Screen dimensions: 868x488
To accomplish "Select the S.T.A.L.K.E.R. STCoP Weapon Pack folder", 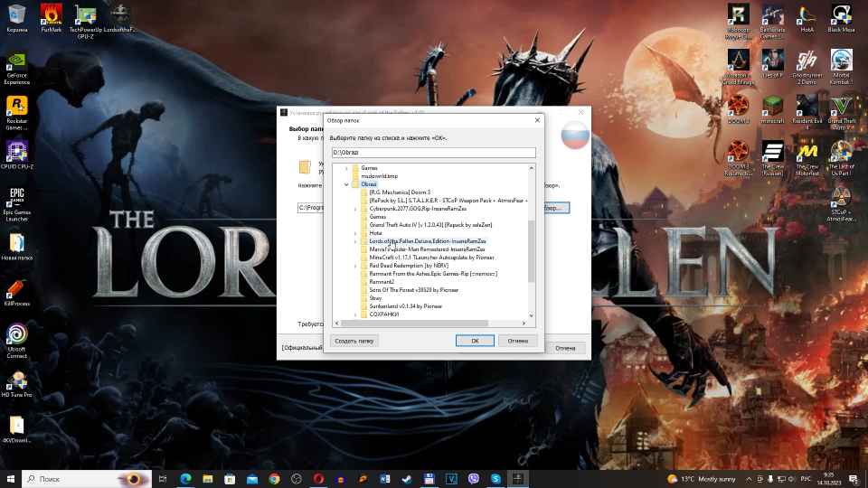I will [448, 201].
